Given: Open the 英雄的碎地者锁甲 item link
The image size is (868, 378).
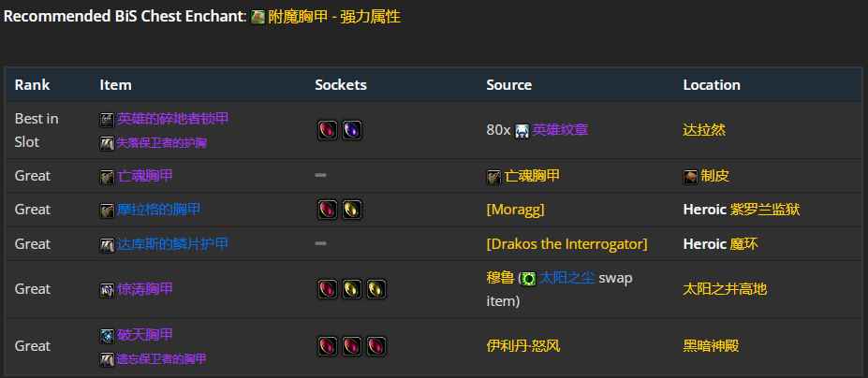Looking at the screenshot, I should [172, 119].
